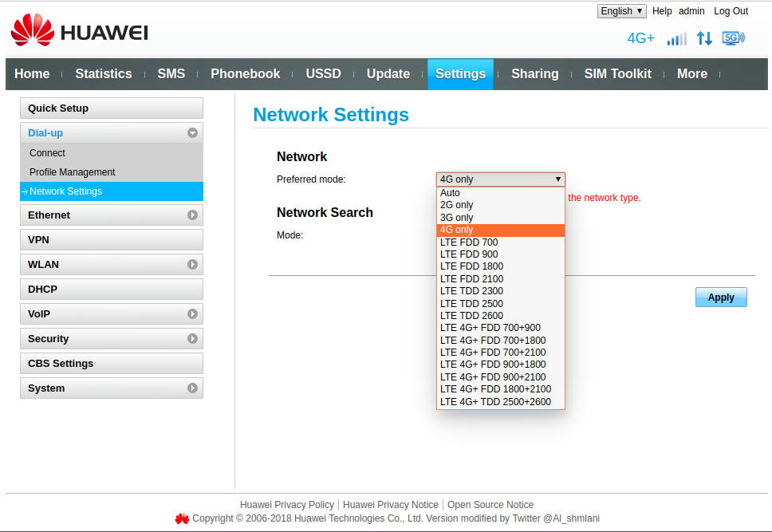
Task: Select Network Settings sidebar item
Action: [112, 191]
